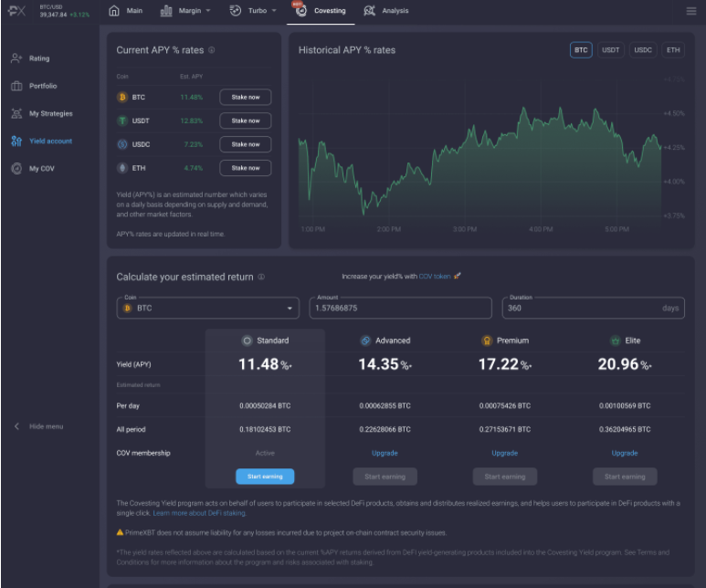Click the BTC/USD price ticker
The width and height of the screenshot is (706, 588).
[64, 11]
